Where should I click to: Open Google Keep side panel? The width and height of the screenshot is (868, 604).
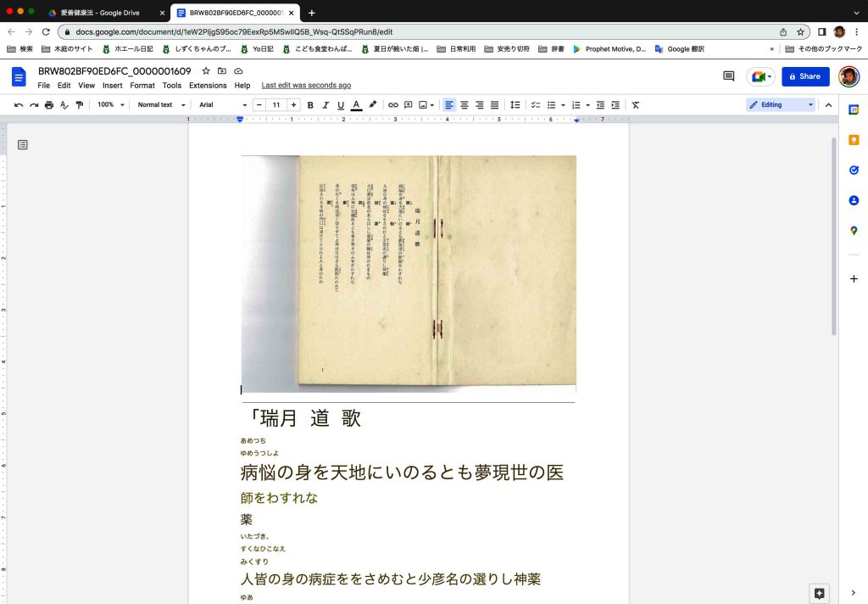coord(854,140)
